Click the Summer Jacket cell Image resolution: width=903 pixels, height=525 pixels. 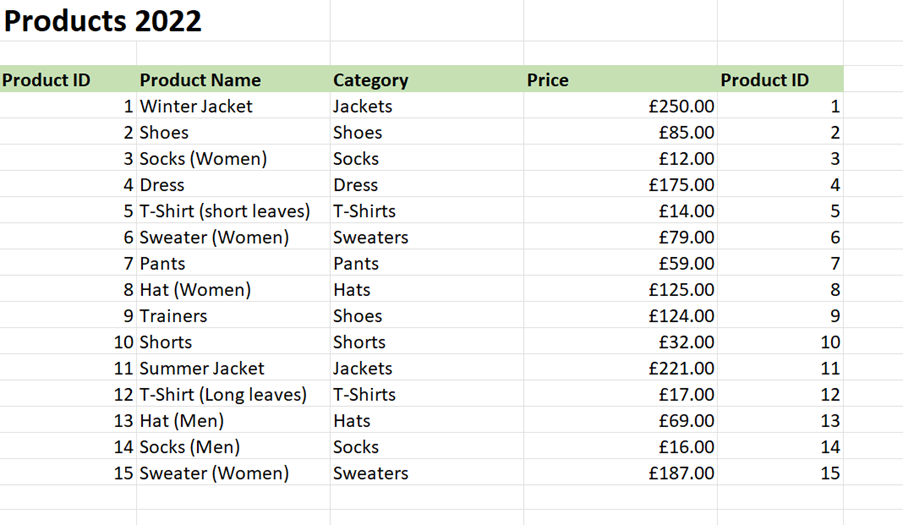233,368
